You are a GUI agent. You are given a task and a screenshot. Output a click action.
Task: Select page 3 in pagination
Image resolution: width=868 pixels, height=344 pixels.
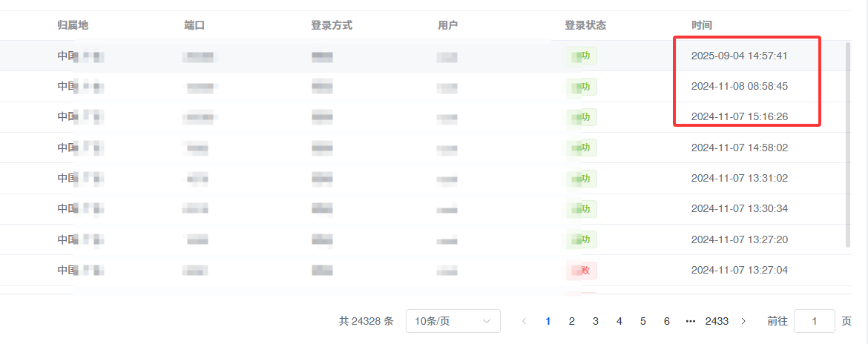coord(596,321)
